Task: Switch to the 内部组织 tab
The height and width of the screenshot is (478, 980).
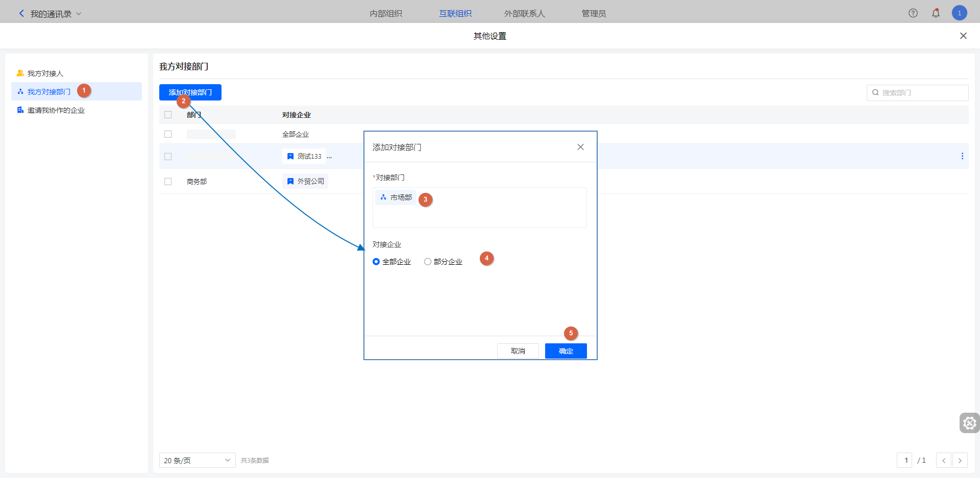Action: tap(386, 14)
